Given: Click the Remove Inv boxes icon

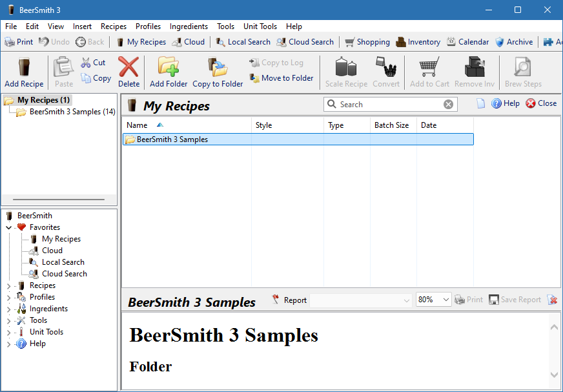Looking at the screenshot, I should pyautogui.click(x=475, y=67).
